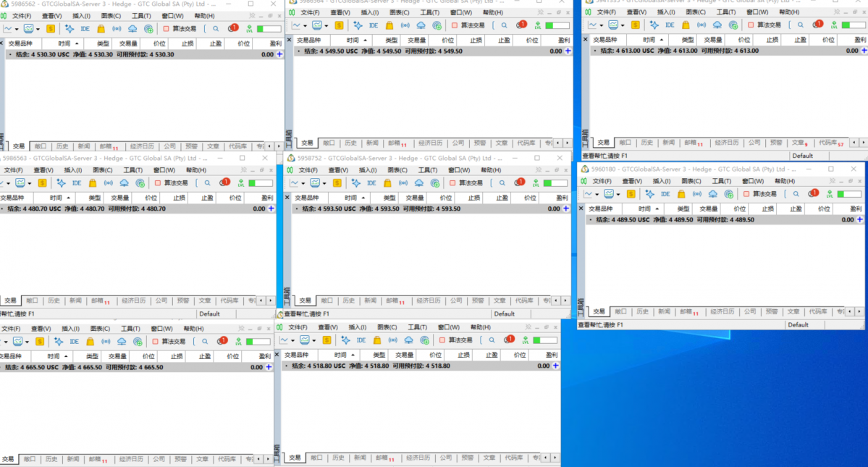The image size is (868, 467).
Task: Click search magnifier in window 5986562
Action: [216, 29]
